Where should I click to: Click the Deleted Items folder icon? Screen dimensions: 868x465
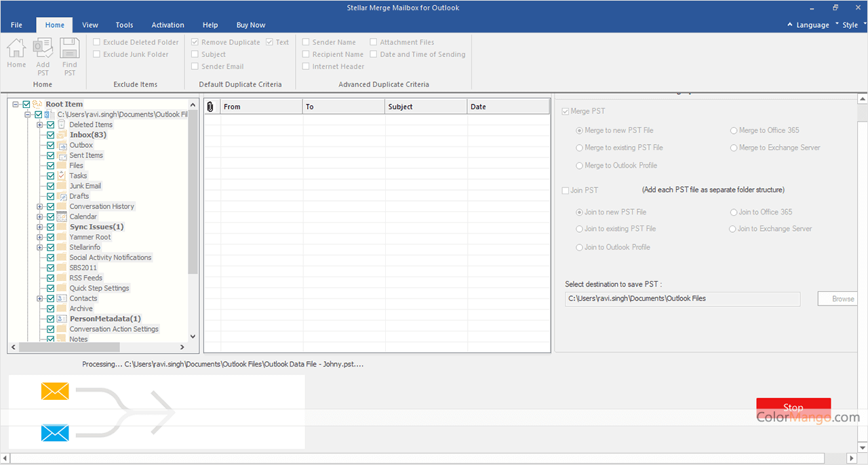[x=62, y=125]
